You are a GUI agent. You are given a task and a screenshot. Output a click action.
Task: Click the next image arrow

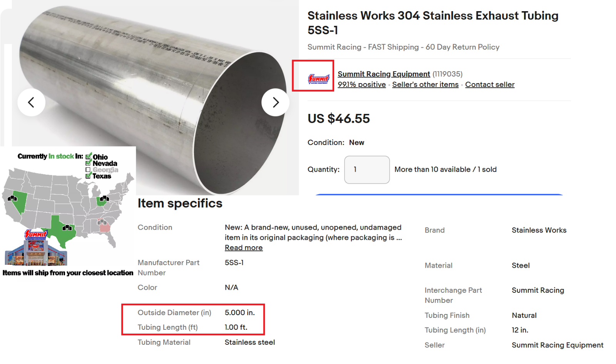click(275, 102)
